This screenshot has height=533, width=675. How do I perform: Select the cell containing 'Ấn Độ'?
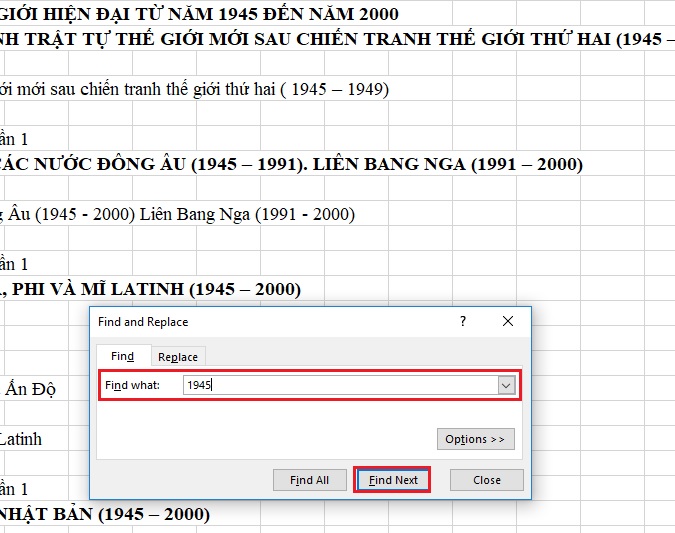[x=28, y=389]
